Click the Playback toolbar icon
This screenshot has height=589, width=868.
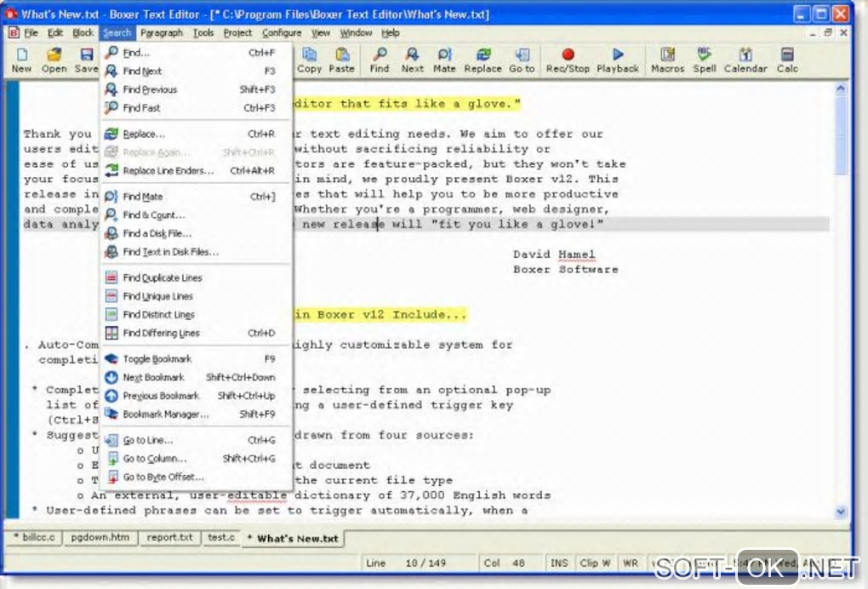(x=618, y=60)
